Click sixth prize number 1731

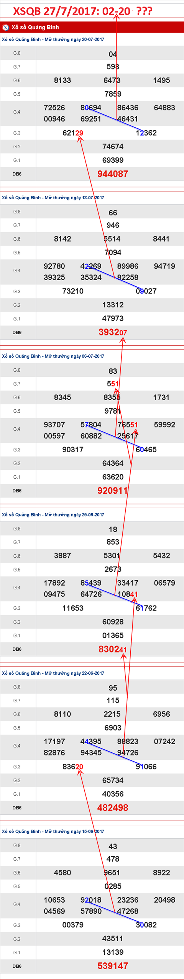161,397
